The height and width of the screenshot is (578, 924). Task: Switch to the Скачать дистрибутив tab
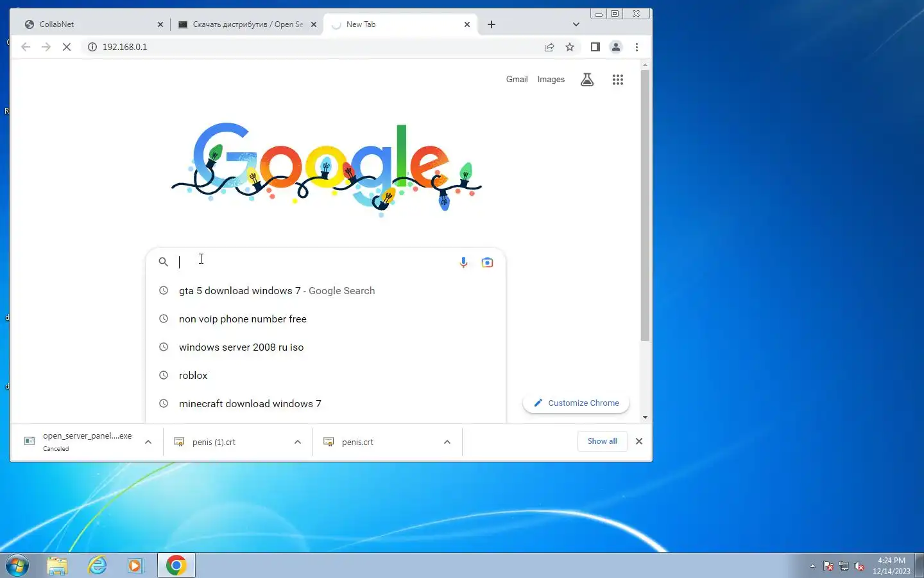[x=247, y=24]
